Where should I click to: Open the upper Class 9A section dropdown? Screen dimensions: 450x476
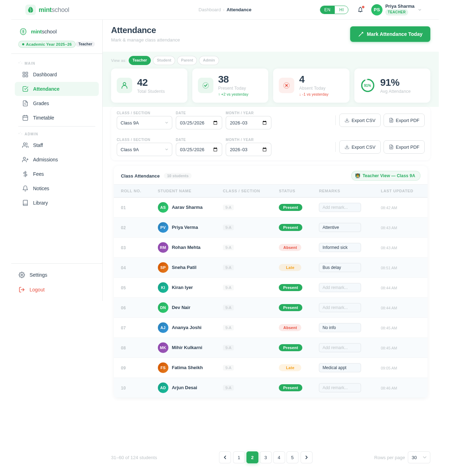144,123
